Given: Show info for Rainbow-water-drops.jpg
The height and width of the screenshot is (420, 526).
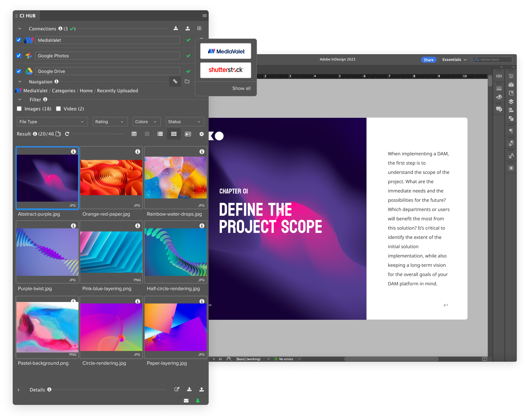Looking at the screenshot, I should 202,151.
